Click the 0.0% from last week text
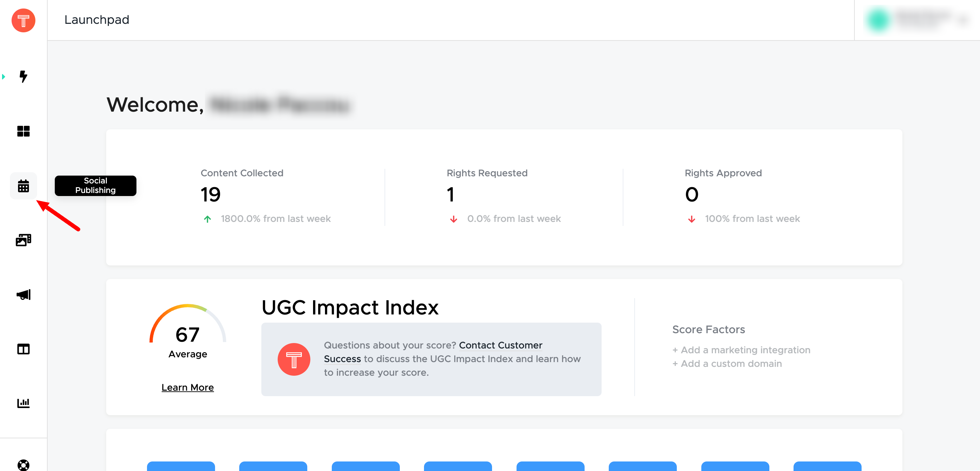Image resolution: width=980 pixels, height=471 pixels. coord(514,219)
